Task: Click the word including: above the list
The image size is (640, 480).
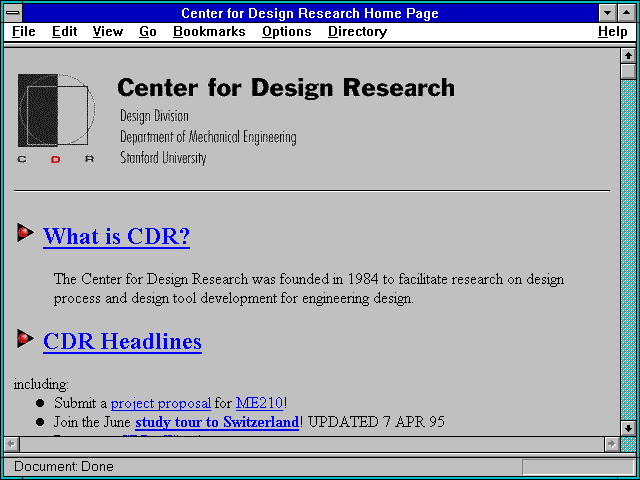Action: click(41, 384)
